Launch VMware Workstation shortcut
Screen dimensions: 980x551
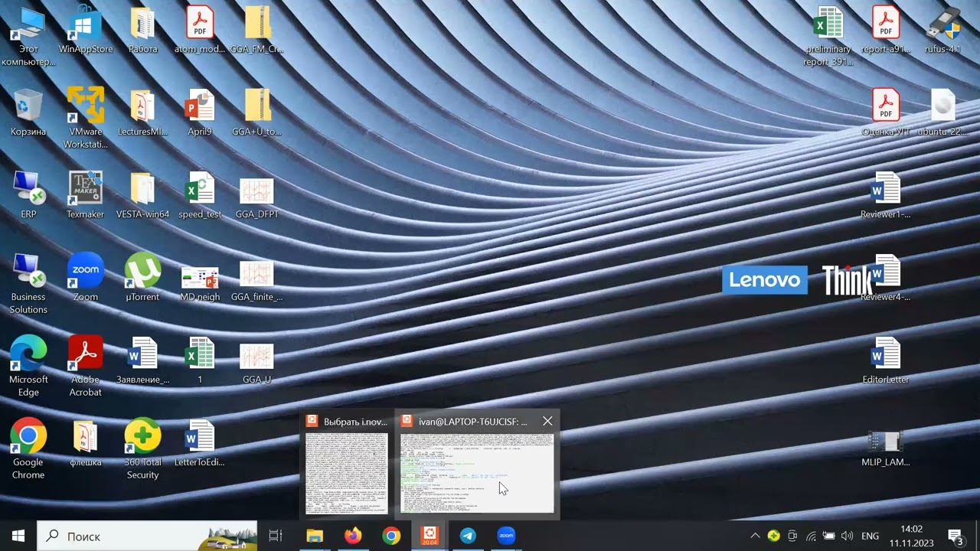click(86, 118)
